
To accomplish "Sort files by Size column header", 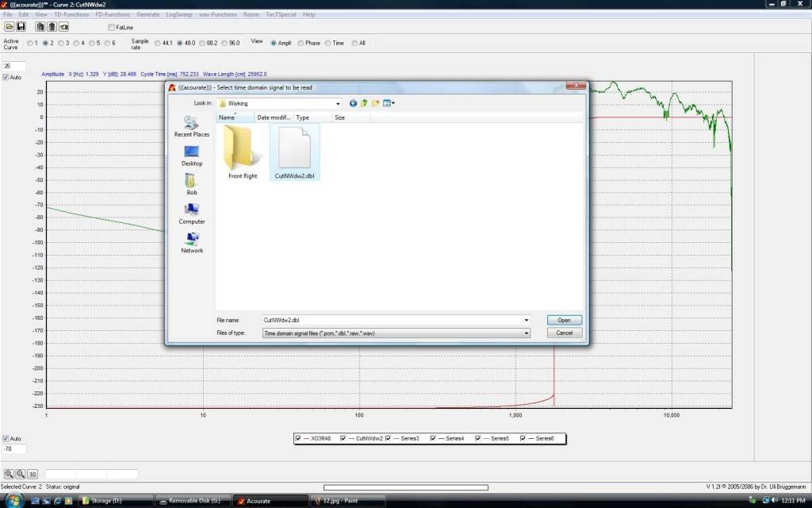I will (351, 117).
